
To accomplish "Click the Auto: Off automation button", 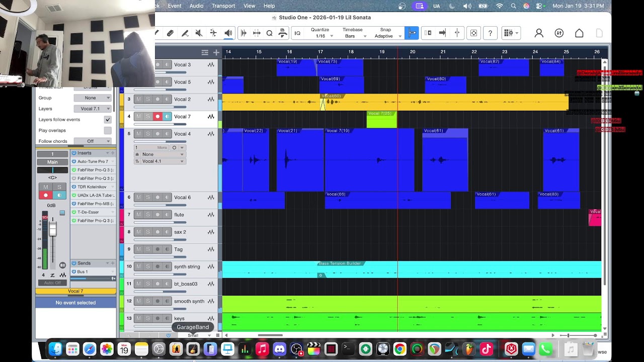I will (x=52, y=283).
